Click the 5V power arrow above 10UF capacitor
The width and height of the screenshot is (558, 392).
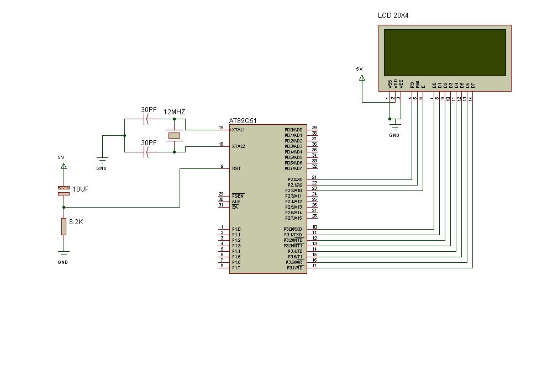(x=64, y=166)
